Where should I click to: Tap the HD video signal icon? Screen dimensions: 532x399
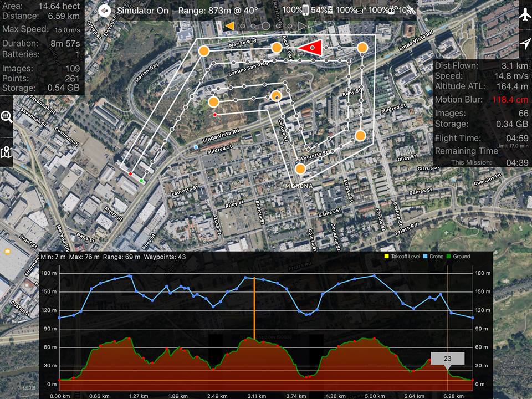361,11
